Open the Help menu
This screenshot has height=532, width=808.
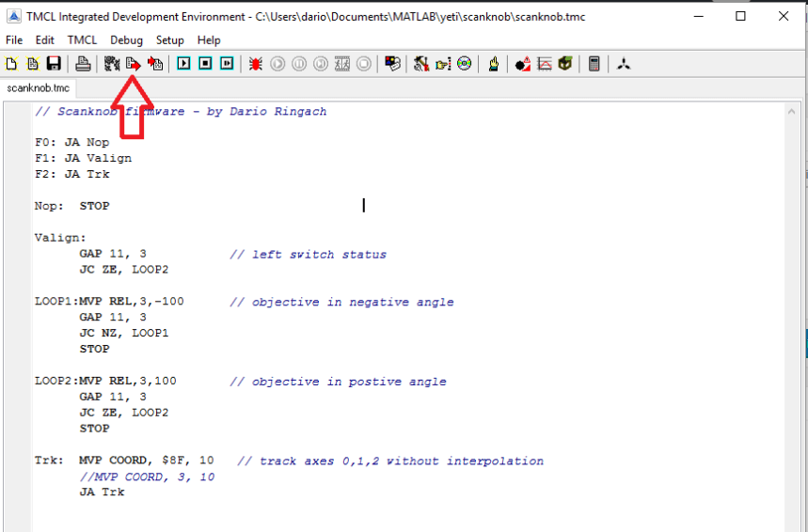209,40
